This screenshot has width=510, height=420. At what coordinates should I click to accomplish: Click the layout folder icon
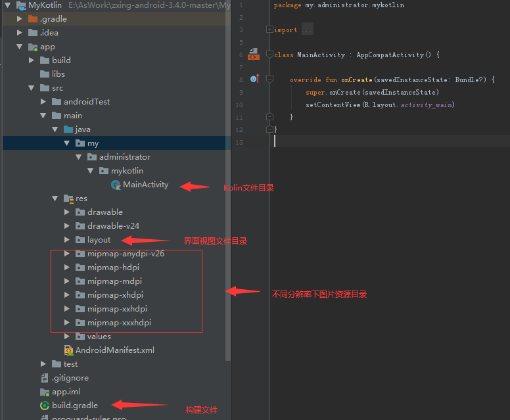tap(80, 240)
